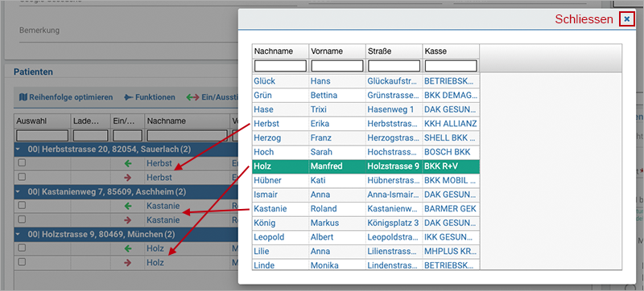The width and height of the screenshot is (644, 291).
Task: Tick checkbox of second Herbst row
Action: click(22, 177)
